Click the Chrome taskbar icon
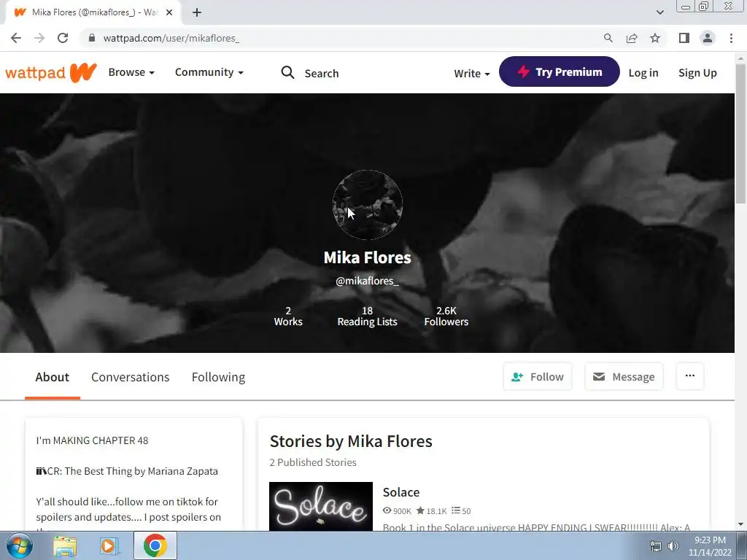This screenshot has height=560, width=747. pyautogui.click(x=155, y=545)
